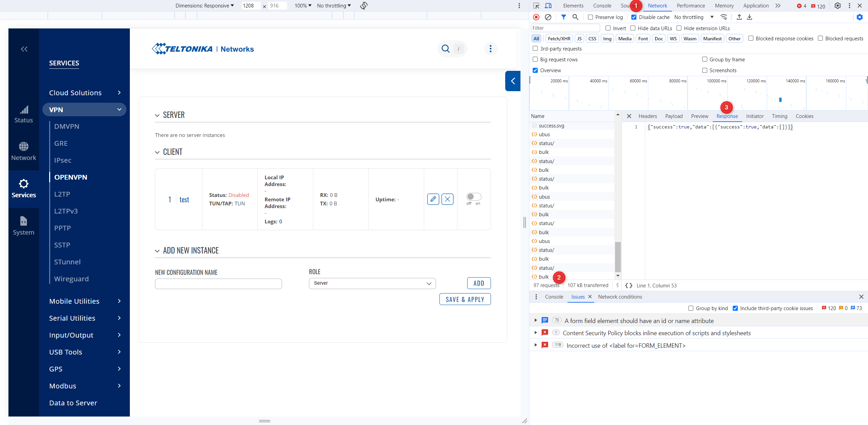Viewport: 868px width, 425px height.
Task: Stop recording the network log
Action: pyautogui.click(x=536, y=17)
